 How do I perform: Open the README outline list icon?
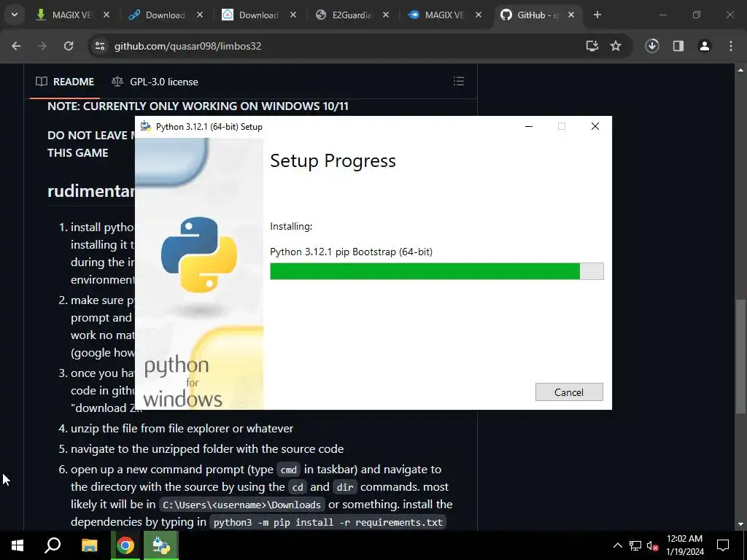pos(458,82)
